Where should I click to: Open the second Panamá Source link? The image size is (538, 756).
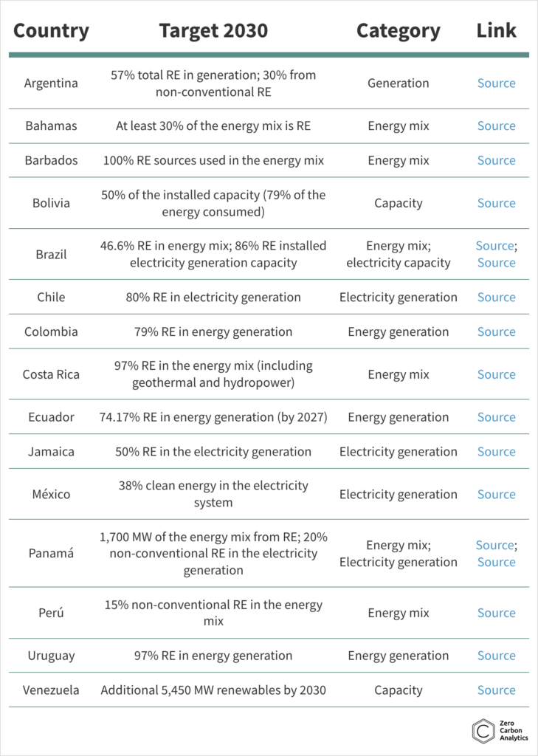(496, 563)
